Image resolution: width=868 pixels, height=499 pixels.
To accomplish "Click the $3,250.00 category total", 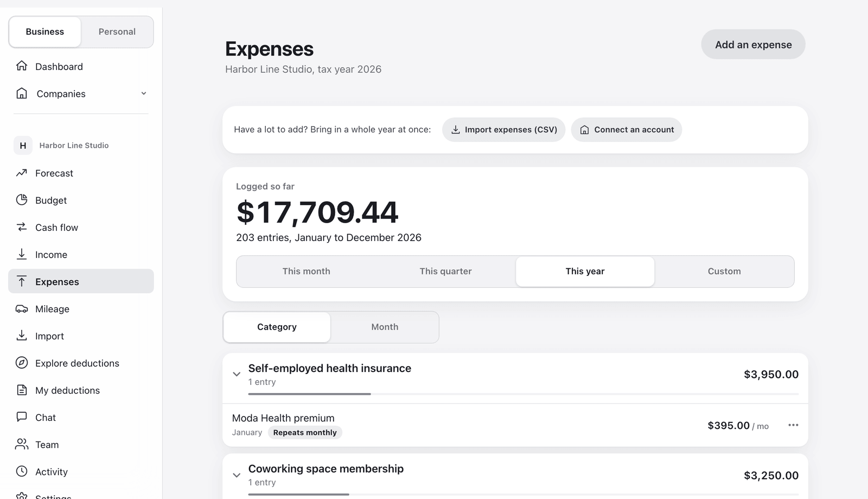I will tap(771, 475).
